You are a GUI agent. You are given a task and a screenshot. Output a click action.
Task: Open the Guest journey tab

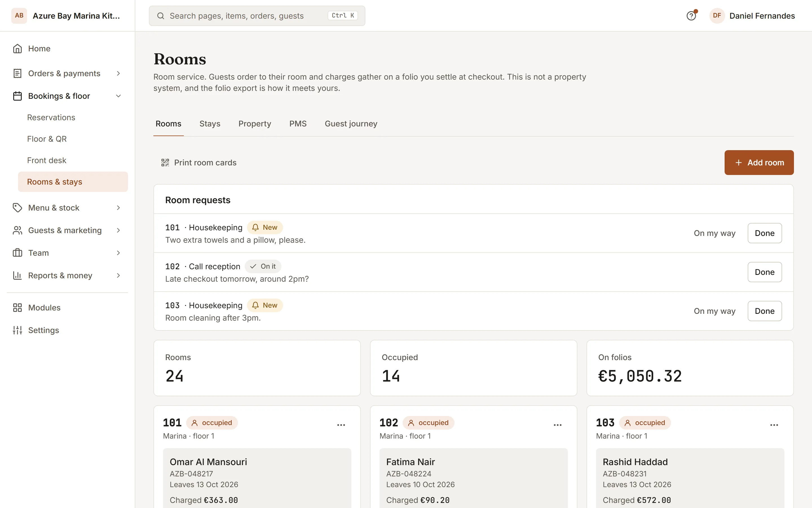pos(351,124)
